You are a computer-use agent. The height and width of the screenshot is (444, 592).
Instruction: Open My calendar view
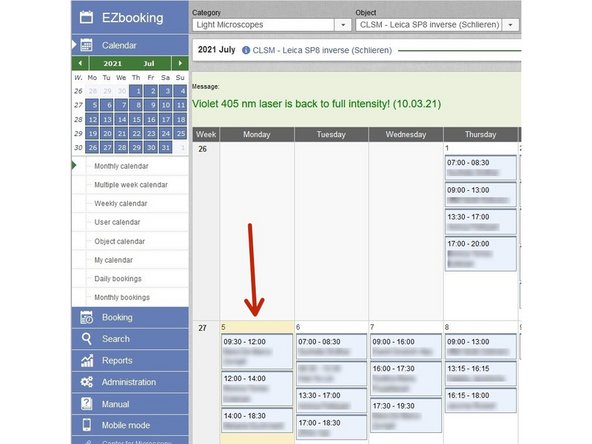pyautogui.click(x=113, y=260)
